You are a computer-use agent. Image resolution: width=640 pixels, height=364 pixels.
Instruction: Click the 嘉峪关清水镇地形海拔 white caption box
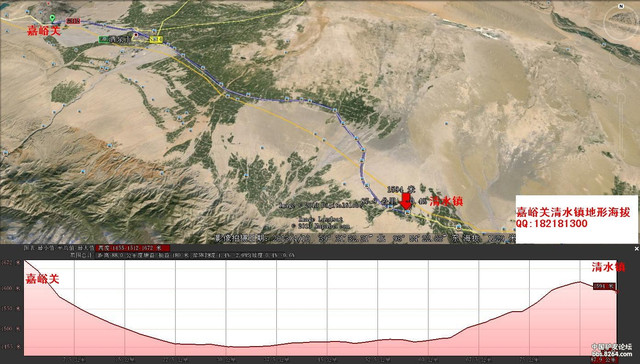point(576,219)
